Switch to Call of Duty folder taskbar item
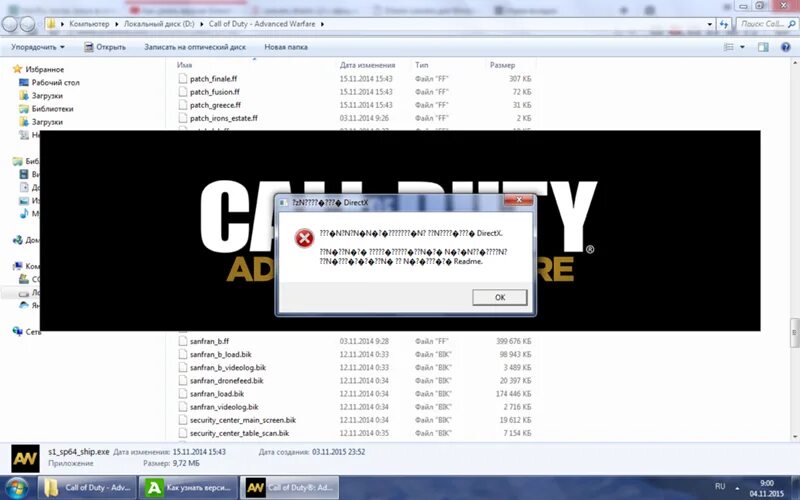This screenshot has width=800, height=500. click(87, 488)
